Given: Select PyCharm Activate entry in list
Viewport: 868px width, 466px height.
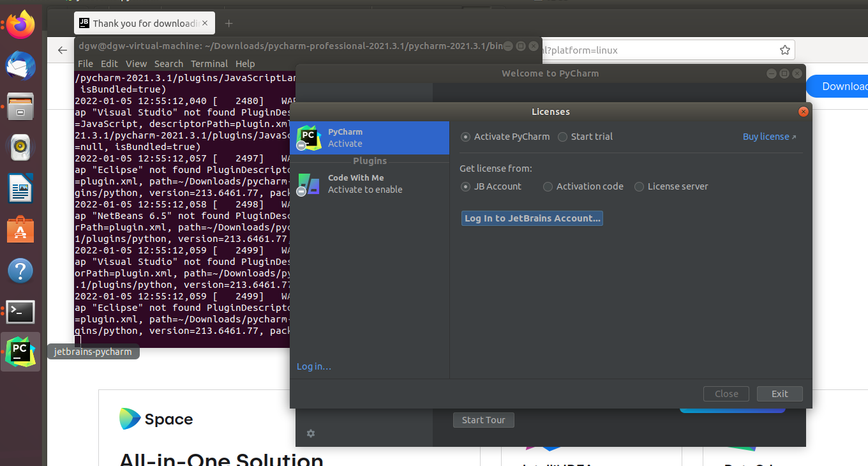Looking at the screenshot, I should pyautogui.click(x=370, y=138).
